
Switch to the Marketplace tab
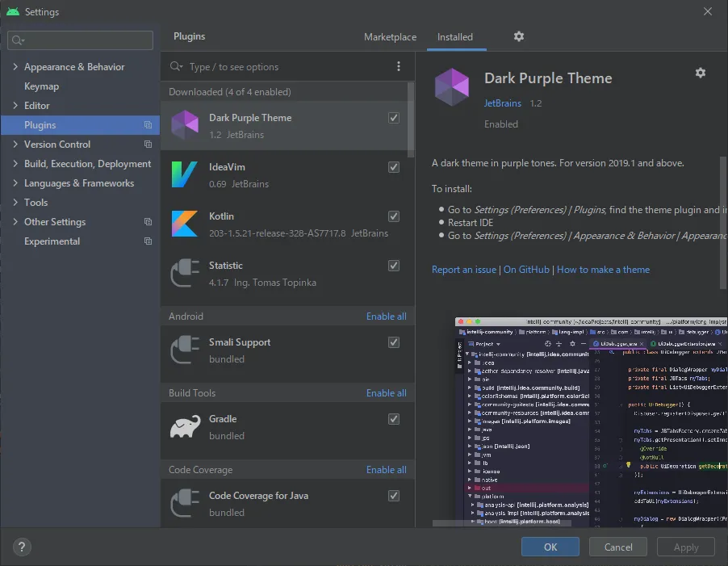(x=390, y=37)
